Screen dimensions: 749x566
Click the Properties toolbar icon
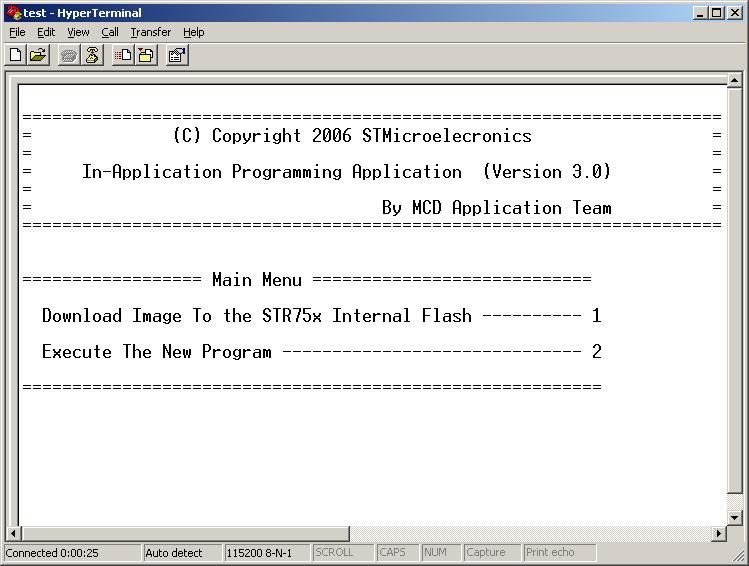click(177, 55)
